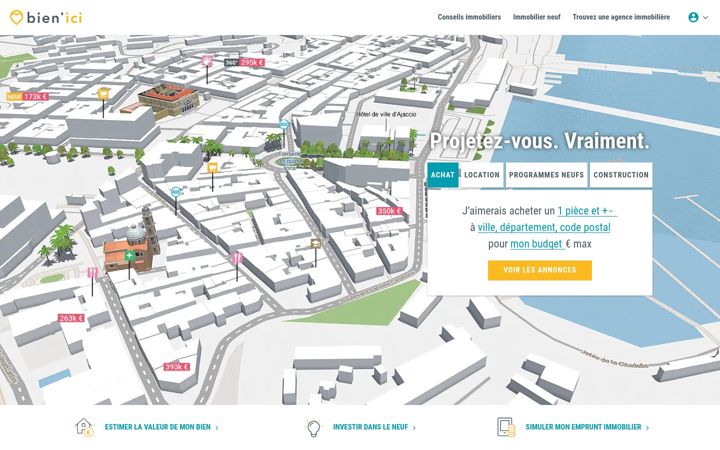Open the '1 pièce et +' rooms dropdown
Screen dimensions: 720x450
[586, 211]
